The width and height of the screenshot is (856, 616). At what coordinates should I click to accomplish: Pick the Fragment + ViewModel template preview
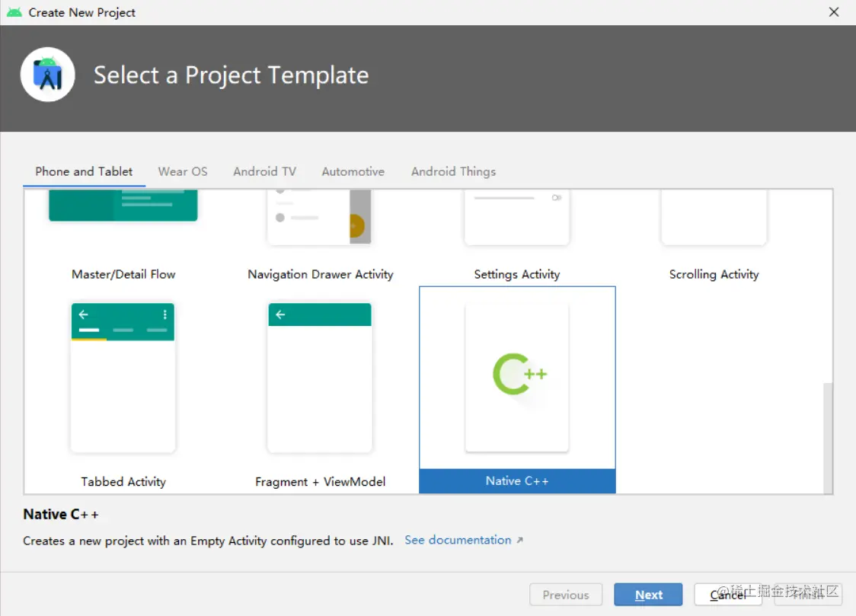coord(320,377)
